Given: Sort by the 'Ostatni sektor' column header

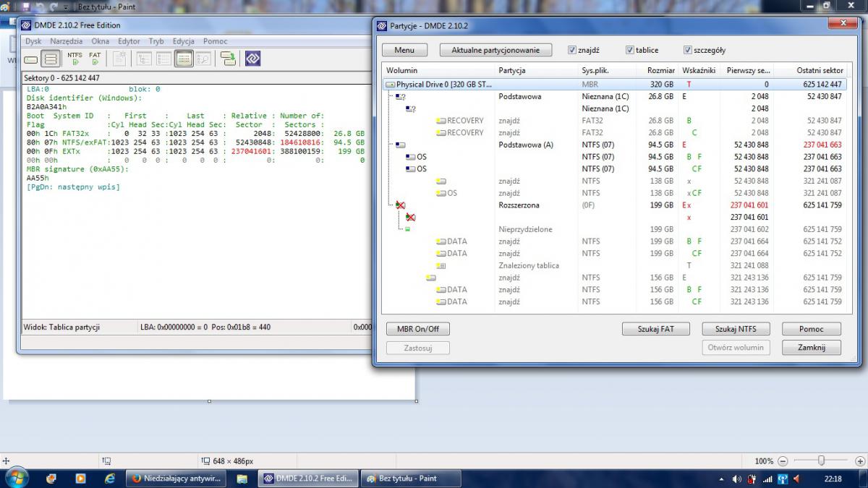Looking at the screenshot, I should point(810,71).
